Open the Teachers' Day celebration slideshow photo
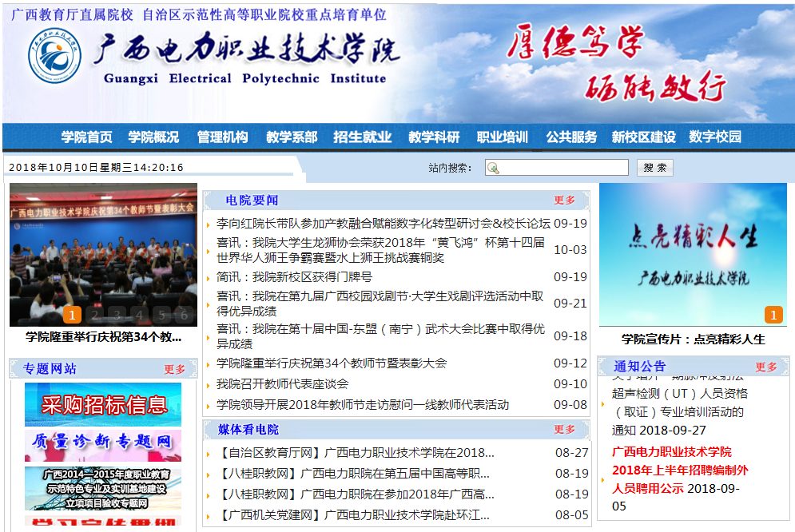Image resolution: width=795 pixels, height=532 pixels. coord(103,255)
